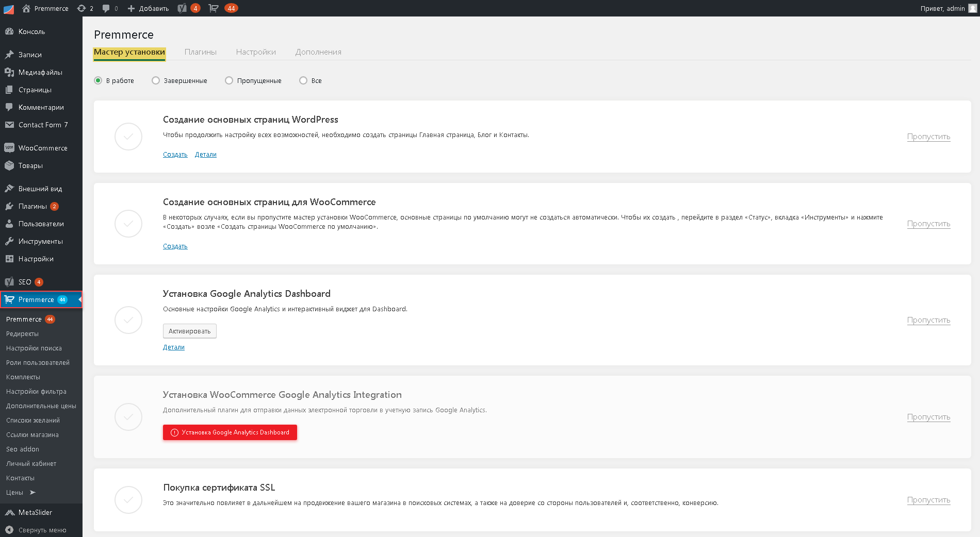This screenshot has height=537, width=980.
Task: Open Записи pin icon in sidebar
Action: click(9, 55)
